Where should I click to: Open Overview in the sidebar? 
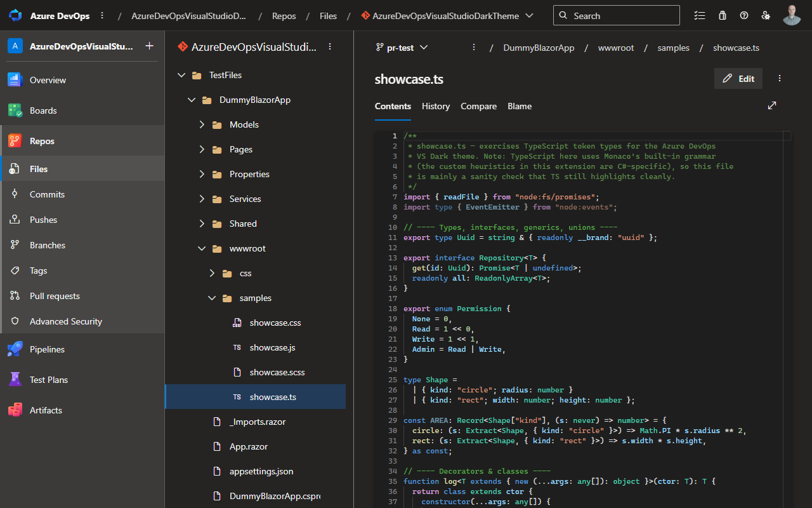pos(82,80)
